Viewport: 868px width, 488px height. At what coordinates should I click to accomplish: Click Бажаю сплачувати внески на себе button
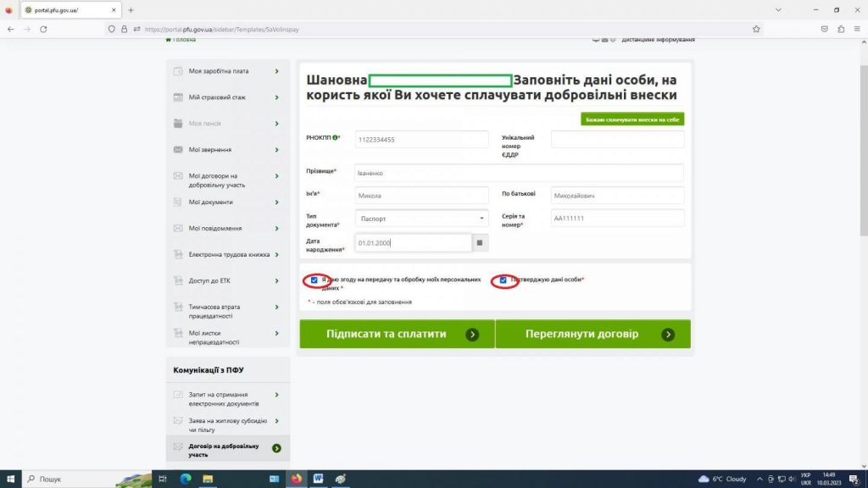tap(632, 119)
